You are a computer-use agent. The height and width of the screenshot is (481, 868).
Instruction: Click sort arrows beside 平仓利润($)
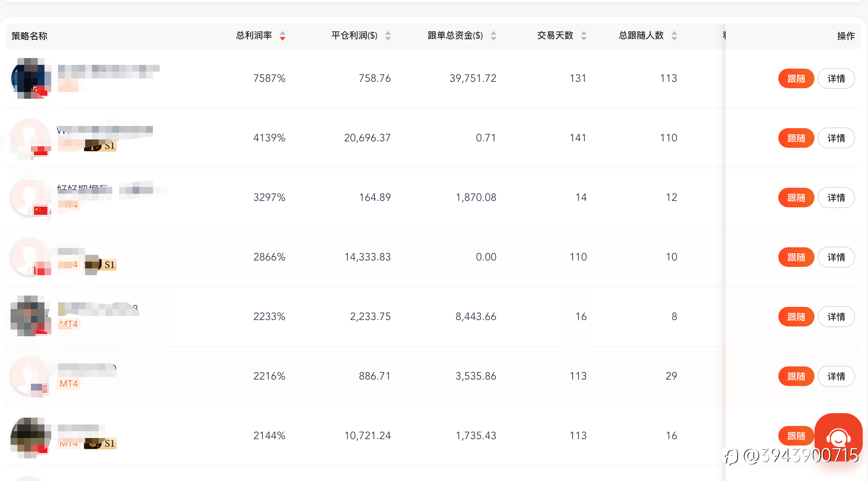tap(388, 36)
